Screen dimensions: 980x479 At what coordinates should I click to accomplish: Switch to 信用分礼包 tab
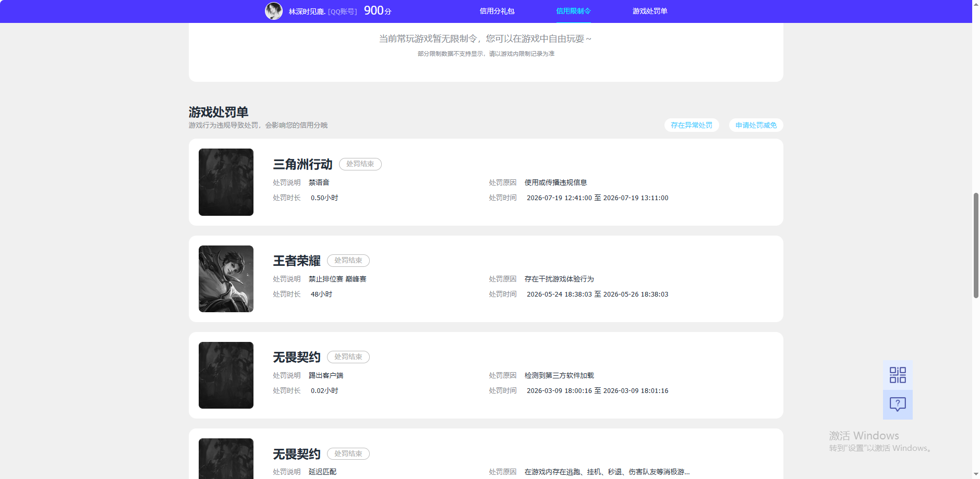click(x=497, y=11)
